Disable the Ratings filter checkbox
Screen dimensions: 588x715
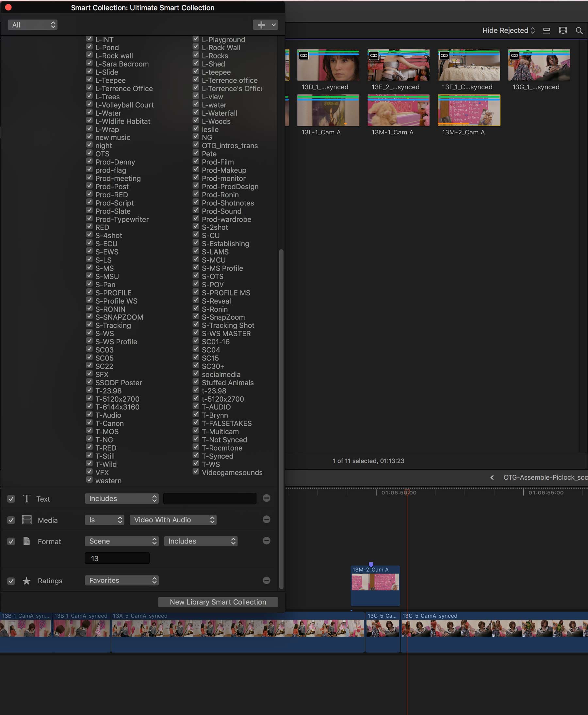click(x=11, y=581)
